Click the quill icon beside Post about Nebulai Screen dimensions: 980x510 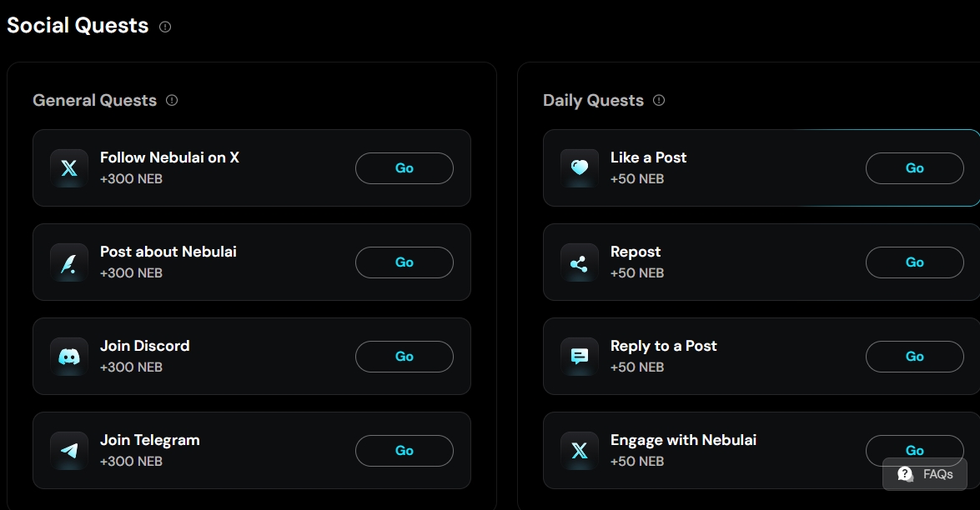pos(69,262)
